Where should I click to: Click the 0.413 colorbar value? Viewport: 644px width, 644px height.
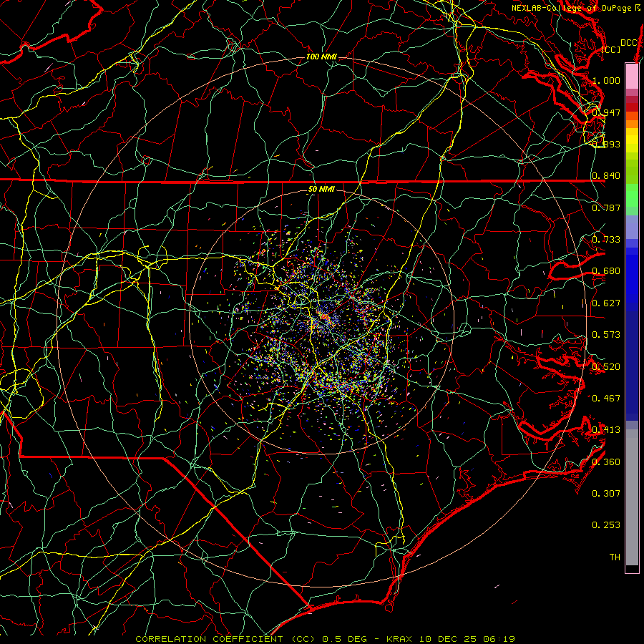pyautogui.click(x=606, y=429)
